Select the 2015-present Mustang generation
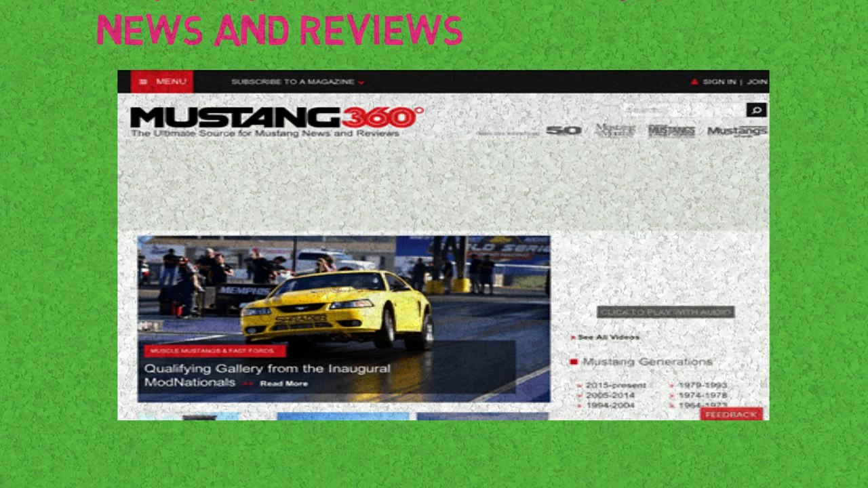This screenshot has width=868, height=488. tap(615, 385)
